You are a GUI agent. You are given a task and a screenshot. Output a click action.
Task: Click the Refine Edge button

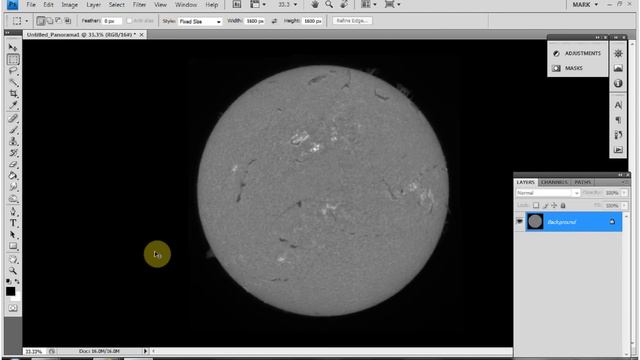click(x=352, y=20)
